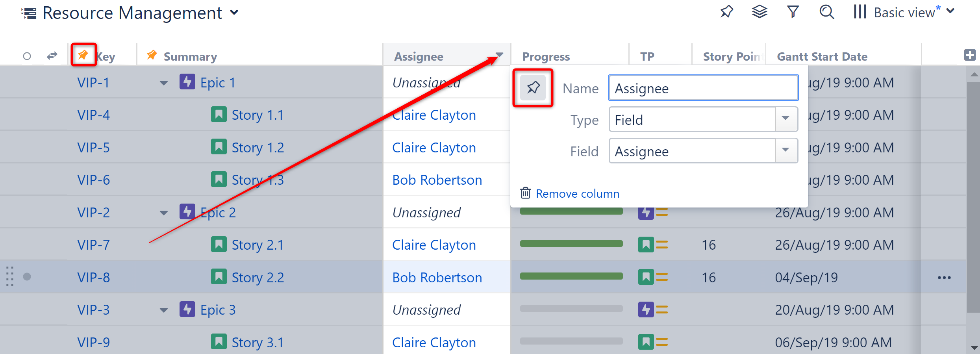Click the add column plus icon
This screenshot has height=354, width=980.
[x=969, y=55]
